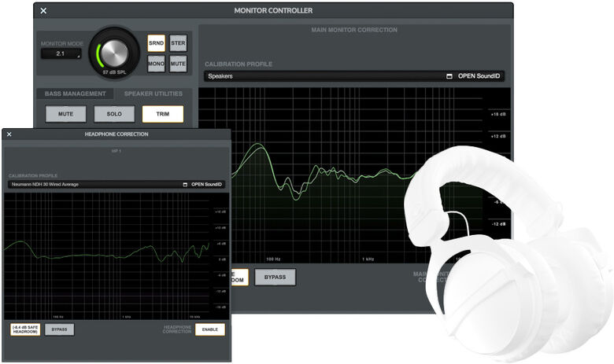The image size is (614, 364).
Task: Toggle the TRIM button
Action: tap(163, 114)
